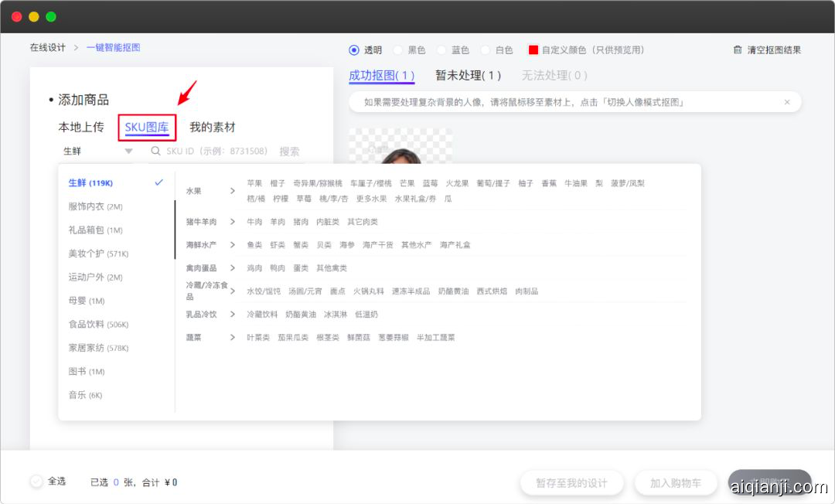Viewport: 835px width, 504px height.
Task: Toggle the 全选 checkbox
Action: (36, 482)
